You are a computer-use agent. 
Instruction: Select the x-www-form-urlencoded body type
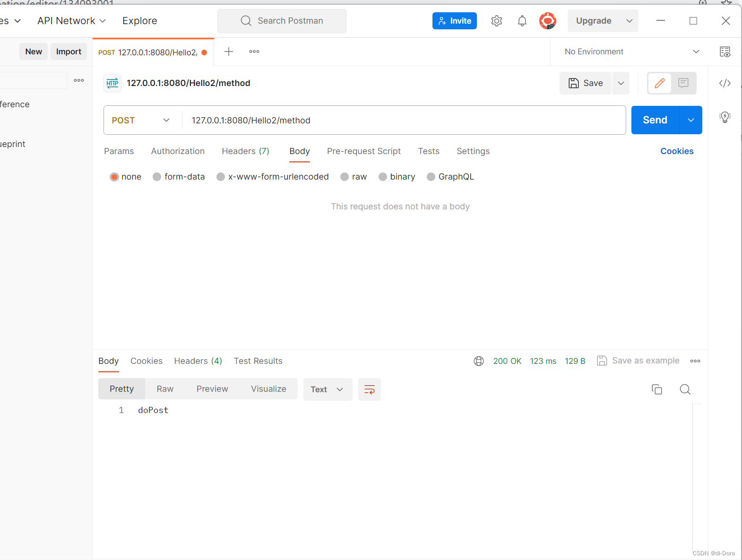pos(221,177)
